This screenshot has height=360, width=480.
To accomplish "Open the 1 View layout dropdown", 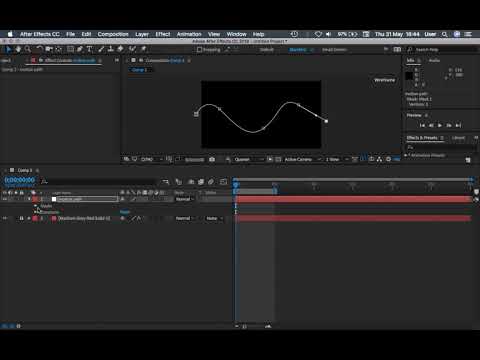I will point(337,159).
